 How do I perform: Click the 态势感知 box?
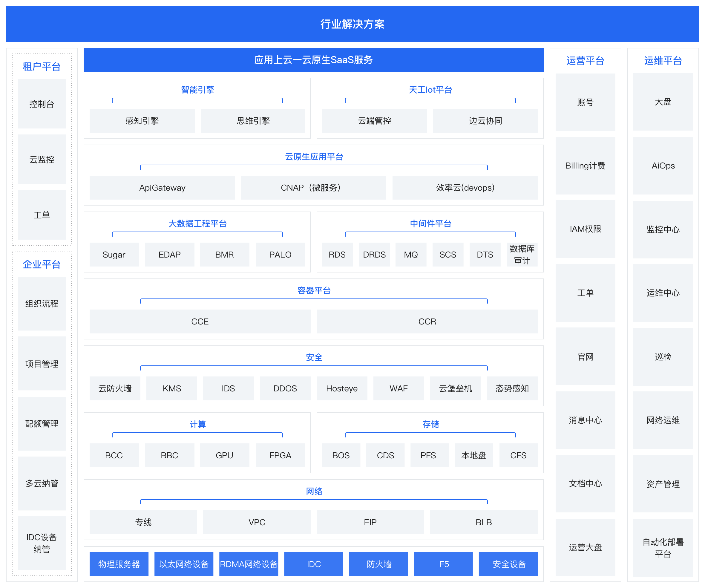tap(512, 388)
